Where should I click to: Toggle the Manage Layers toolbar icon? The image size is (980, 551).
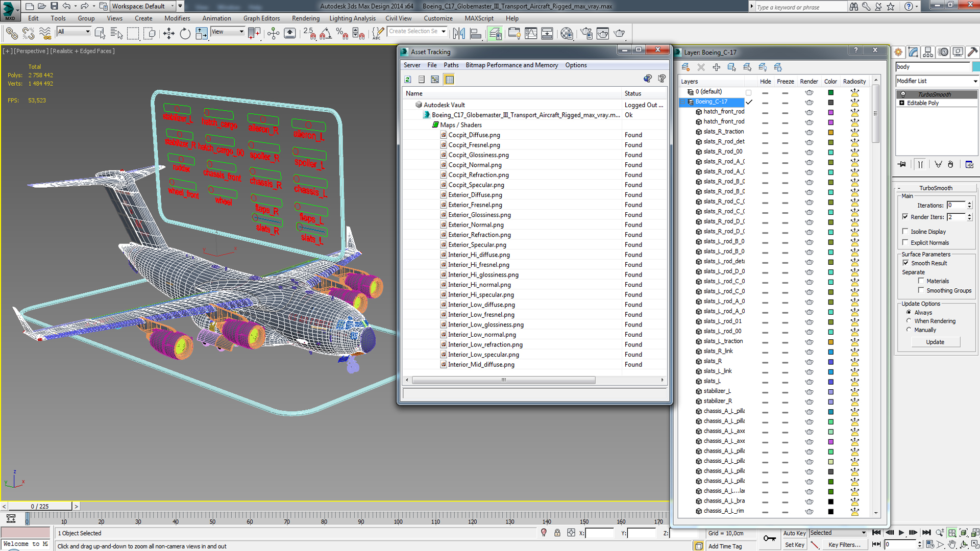[495, 34]
